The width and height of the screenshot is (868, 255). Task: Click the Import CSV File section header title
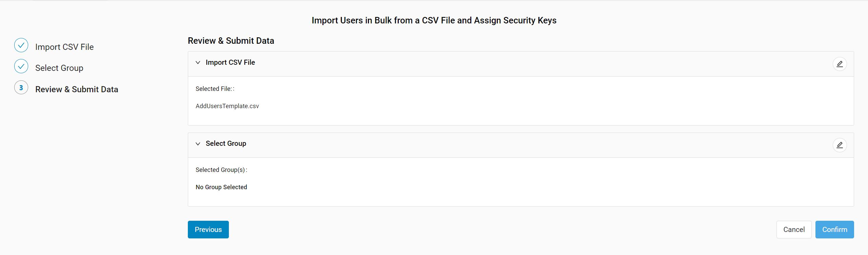point(230,62)
